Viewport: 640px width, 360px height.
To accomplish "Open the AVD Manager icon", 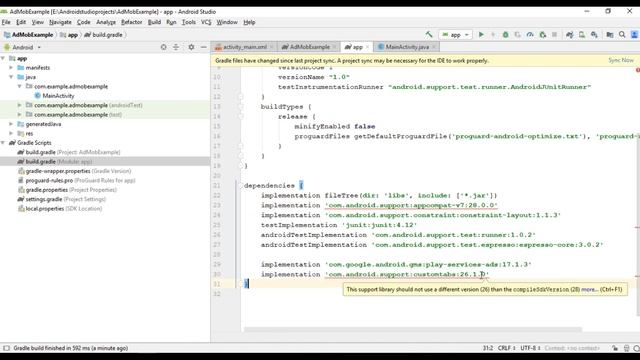I will coord(582,35).
